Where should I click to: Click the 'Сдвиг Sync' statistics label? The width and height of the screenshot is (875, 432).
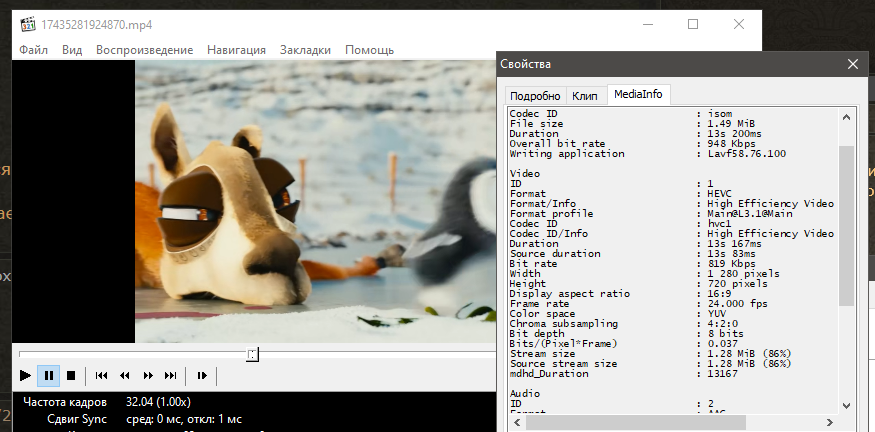coord(77,419)
